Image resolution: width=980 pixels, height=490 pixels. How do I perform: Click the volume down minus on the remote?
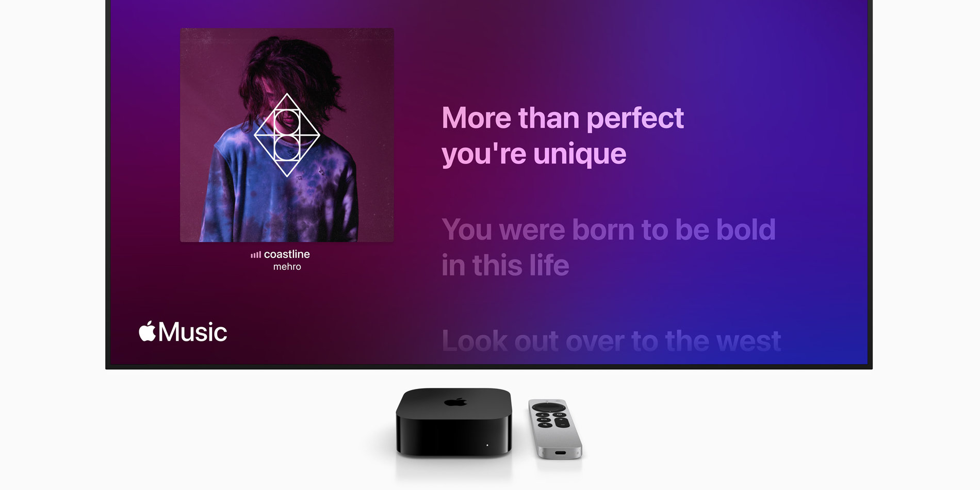click(x=563, y=425)
